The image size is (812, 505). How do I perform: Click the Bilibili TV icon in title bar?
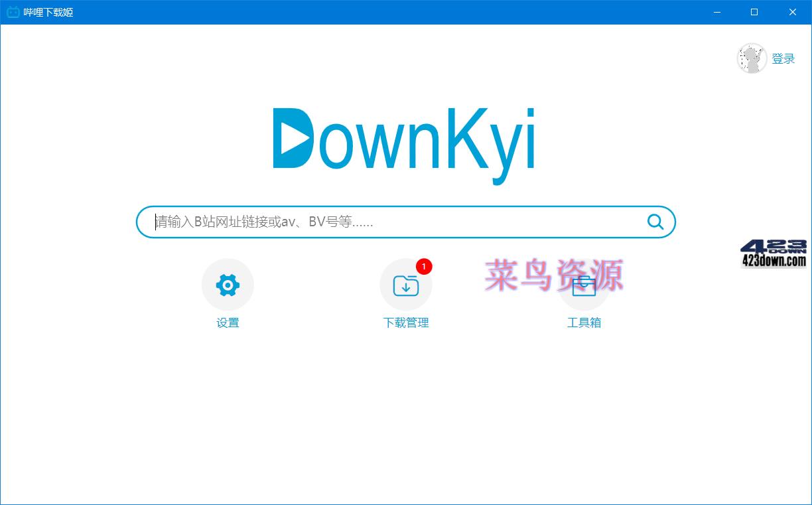pyautogui.click(x=13, y=11)
